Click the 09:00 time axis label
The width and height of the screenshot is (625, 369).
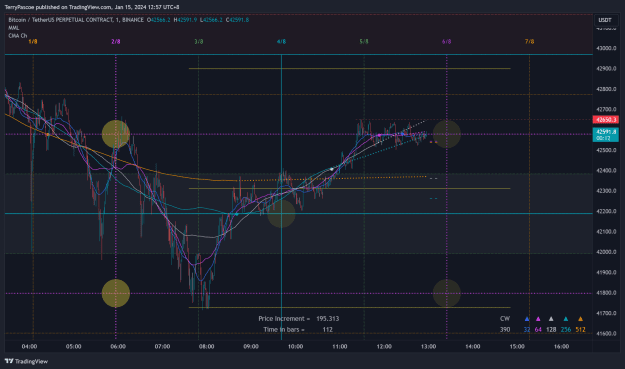point(251,346)
